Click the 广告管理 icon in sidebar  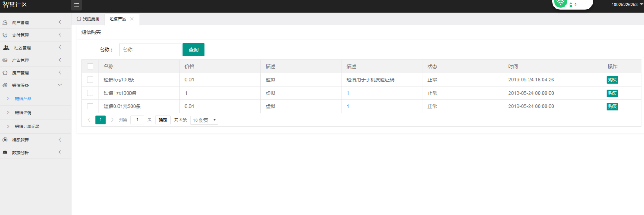click(x=5, y=60)
